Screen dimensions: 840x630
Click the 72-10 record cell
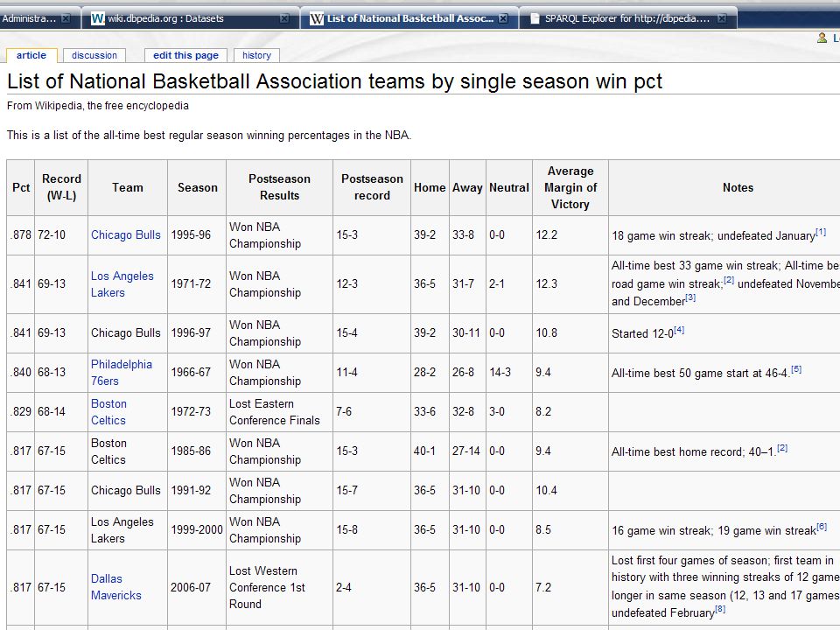[x=61, y=234]
